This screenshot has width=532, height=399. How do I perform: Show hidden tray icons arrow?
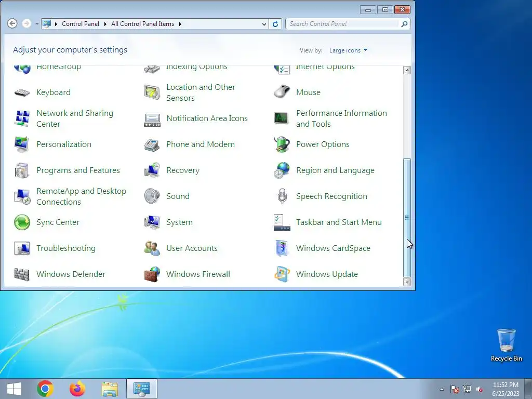442,389
